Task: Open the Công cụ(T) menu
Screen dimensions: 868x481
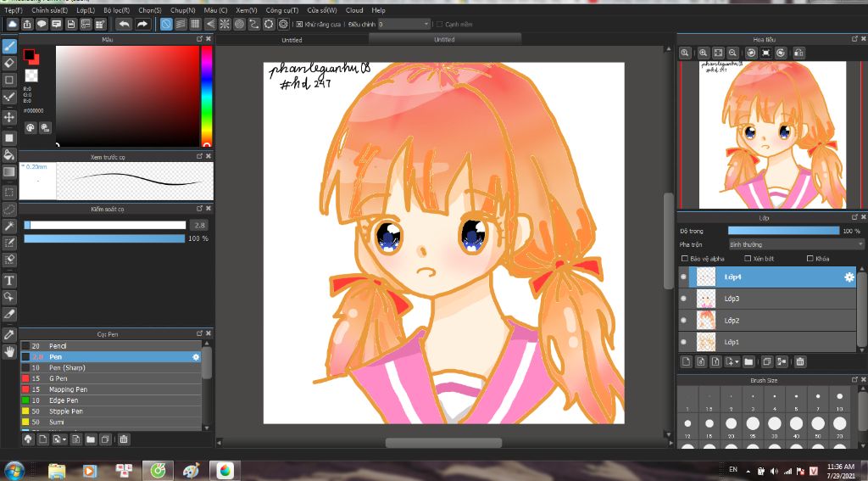Action: (x=281, y=10)
